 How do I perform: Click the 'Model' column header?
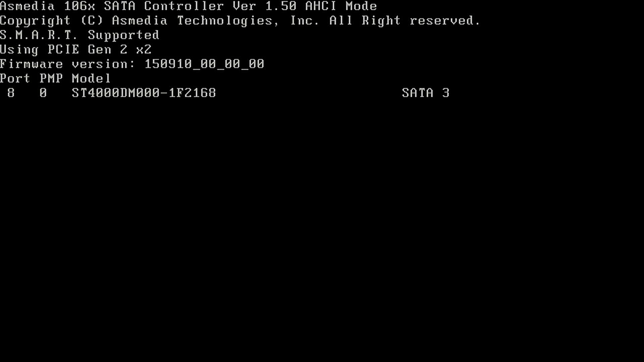coord(91,78)
